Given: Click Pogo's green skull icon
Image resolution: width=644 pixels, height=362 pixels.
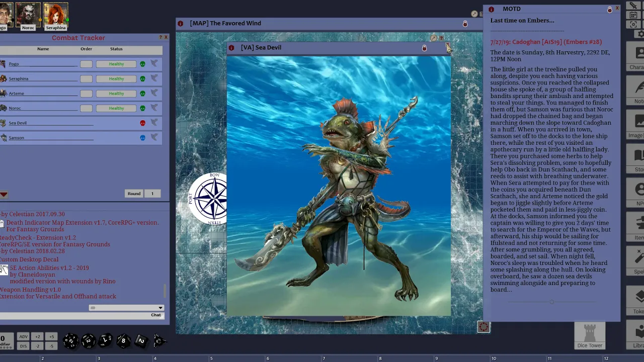Looking at the screenshot, I should point(142,64).
